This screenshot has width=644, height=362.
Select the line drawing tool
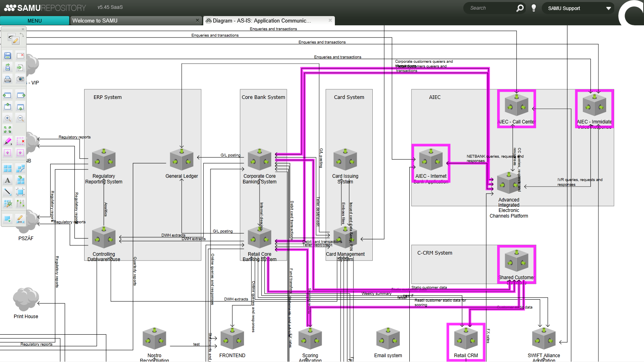[x=8, y=192]
